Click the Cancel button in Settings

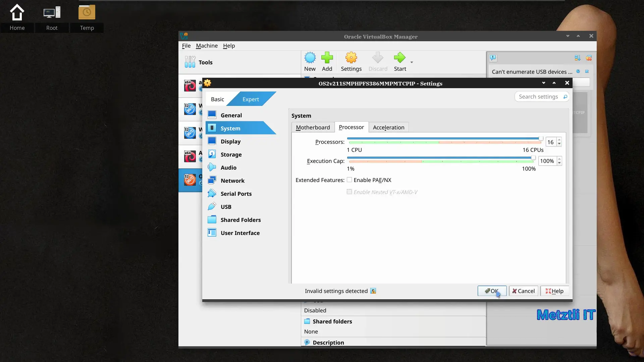point(523,291)
